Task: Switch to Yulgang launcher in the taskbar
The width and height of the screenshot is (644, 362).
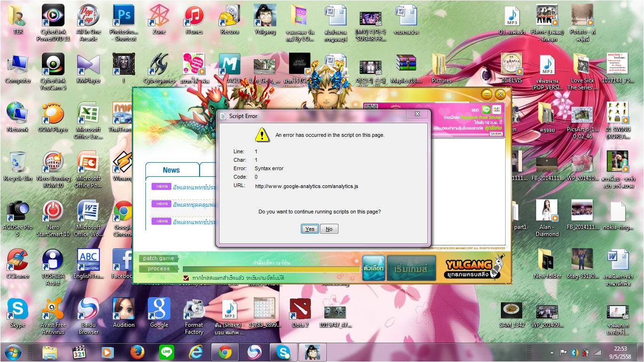Action: 312,352
